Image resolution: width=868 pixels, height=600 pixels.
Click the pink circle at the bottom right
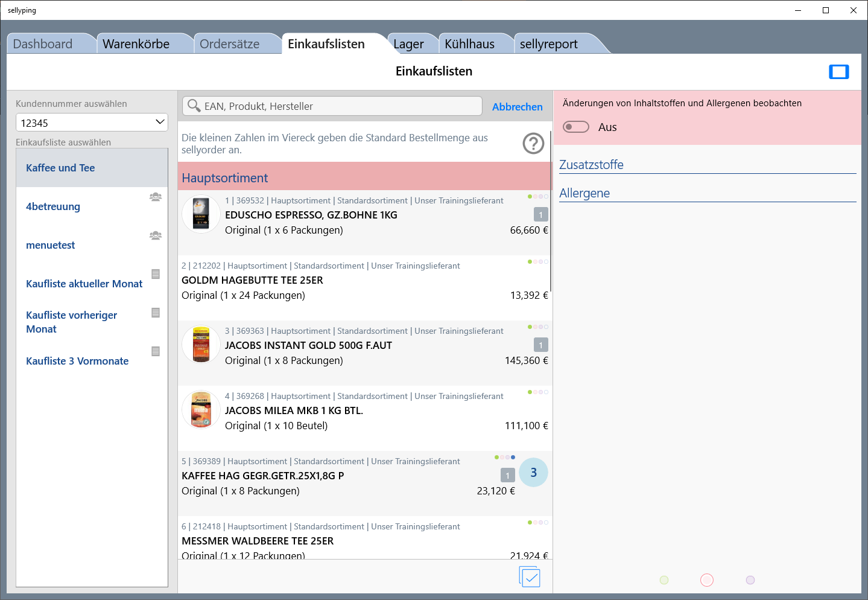point(707,580)
